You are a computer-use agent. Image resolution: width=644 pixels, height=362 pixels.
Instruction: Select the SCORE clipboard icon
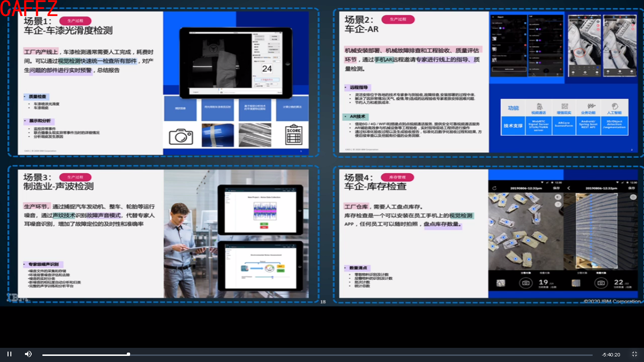[294, 136]
